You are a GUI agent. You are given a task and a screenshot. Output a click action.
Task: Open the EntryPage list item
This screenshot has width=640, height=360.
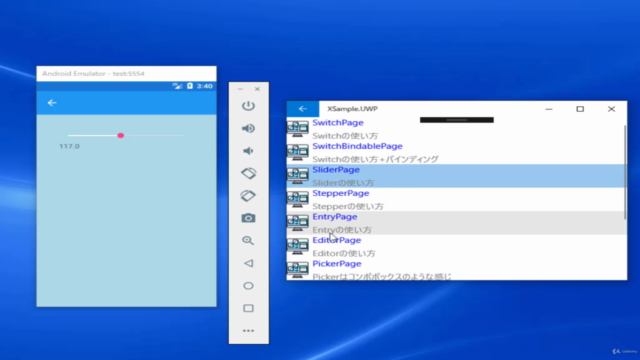point(456,223)
